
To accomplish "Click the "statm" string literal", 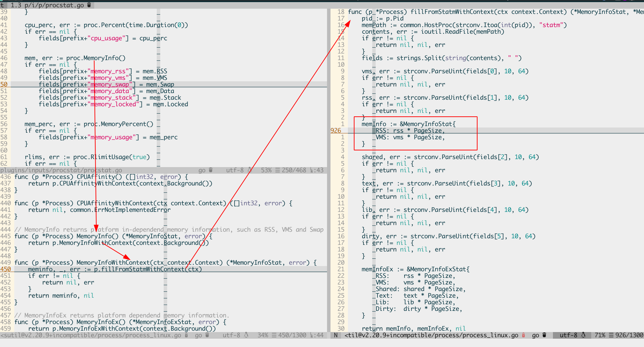I will tap(551, 25).
